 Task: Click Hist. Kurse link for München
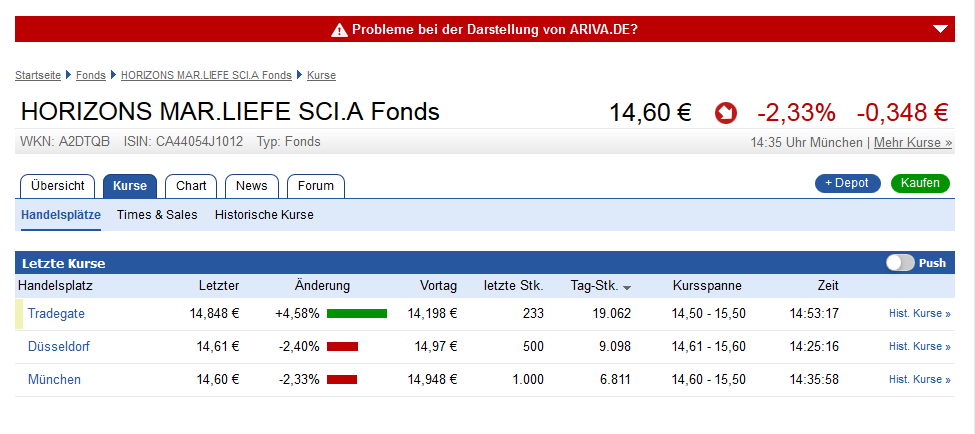[919, 379]
